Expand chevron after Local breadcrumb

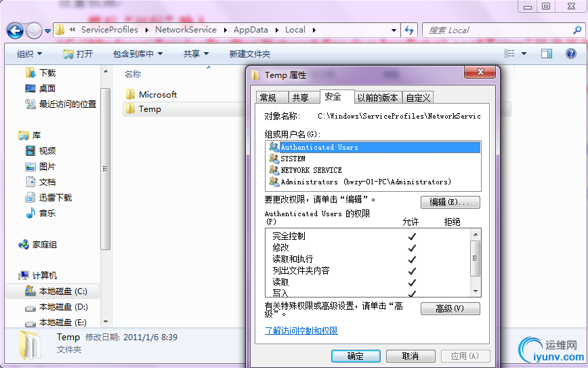[x=314, y=30]
